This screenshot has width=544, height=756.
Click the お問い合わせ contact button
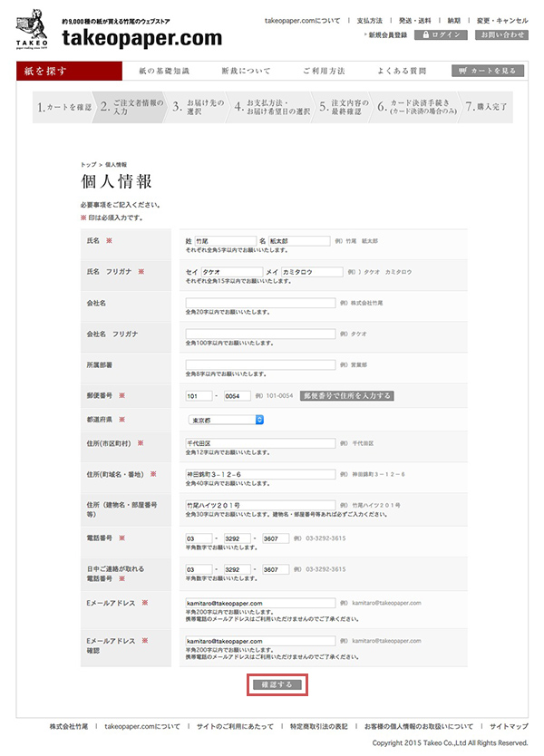500,34
